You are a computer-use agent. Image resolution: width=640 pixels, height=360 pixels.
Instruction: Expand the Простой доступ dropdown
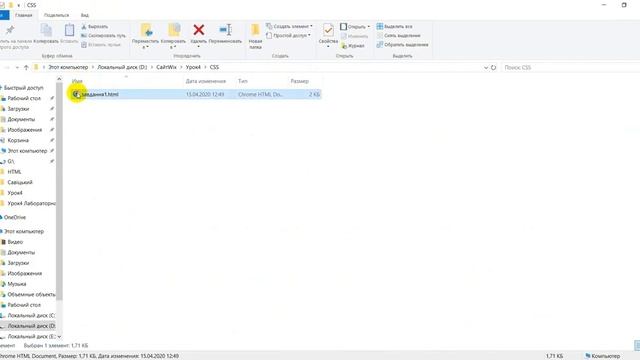(309, 35)
